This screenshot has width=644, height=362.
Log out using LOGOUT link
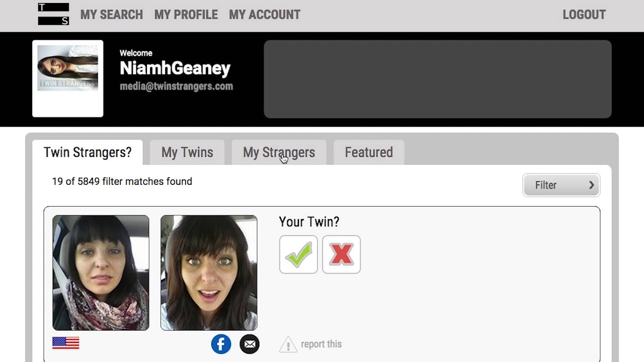[x=584, y=15]
